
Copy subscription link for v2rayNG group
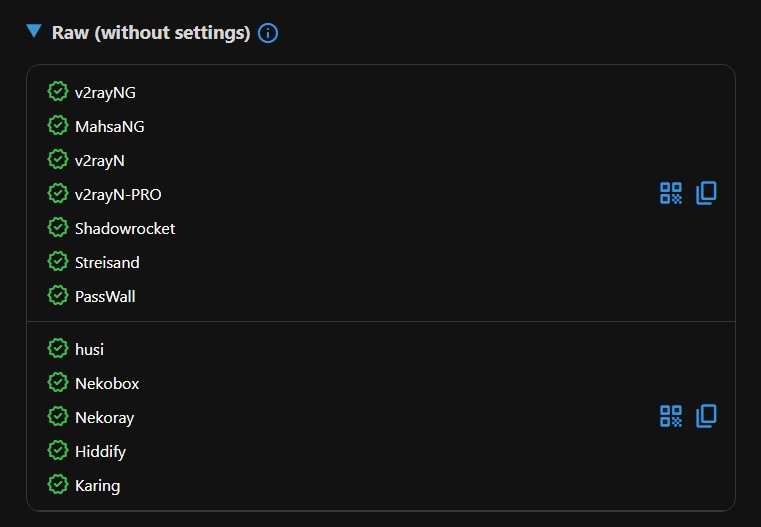coord(706,193)
